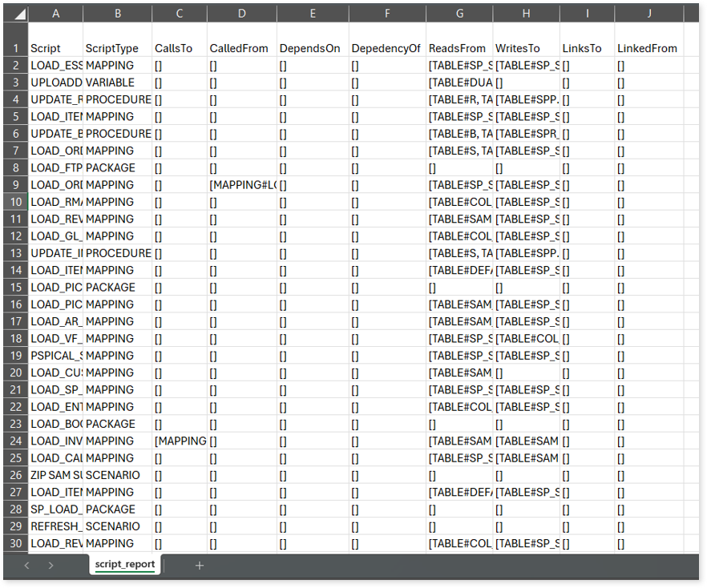
Task: Select column G header
Action: coord(459,14)
